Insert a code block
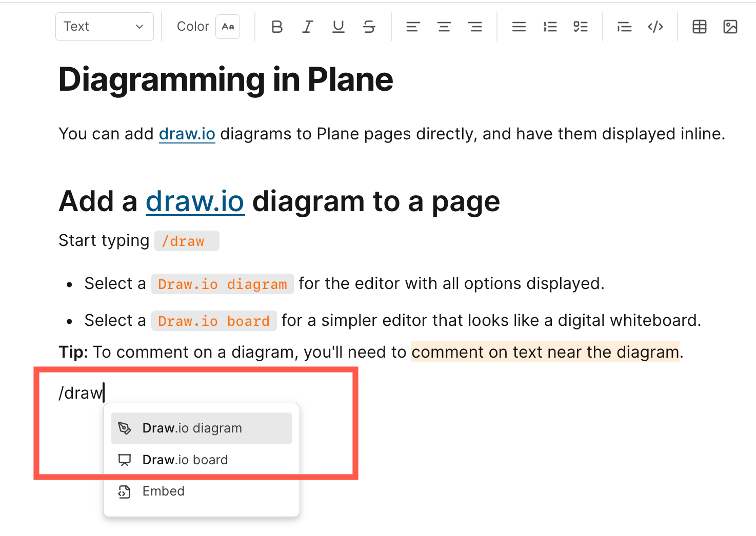Screen dimensions: 756x536 click(655, 27)
